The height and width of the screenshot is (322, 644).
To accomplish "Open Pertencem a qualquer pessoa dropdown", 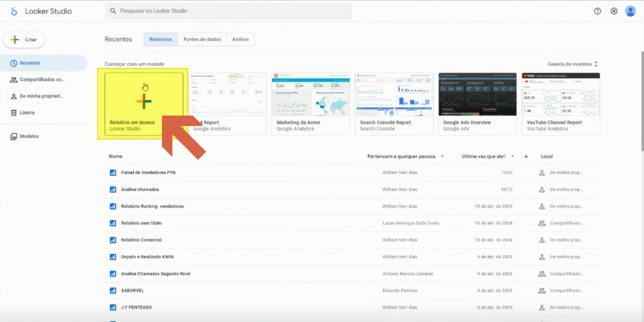I will point(406,156).
